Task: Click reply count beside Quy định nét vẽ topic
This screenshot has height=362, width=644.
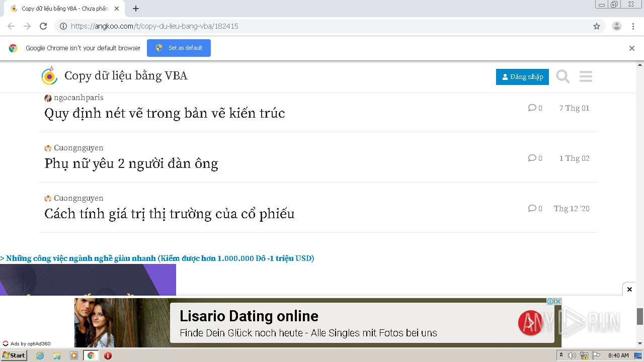Action: click(x=535, y=108)
